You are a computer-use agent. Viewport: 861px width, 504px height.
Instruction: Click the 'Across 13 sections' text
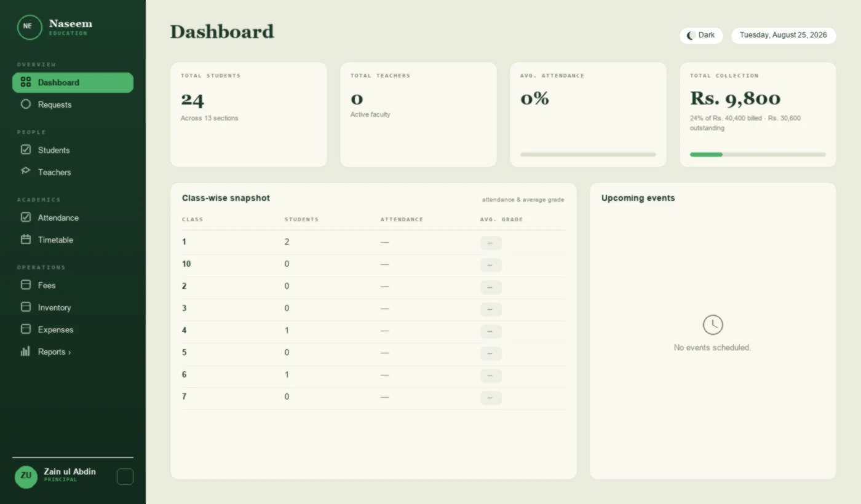tap(209, 118)
